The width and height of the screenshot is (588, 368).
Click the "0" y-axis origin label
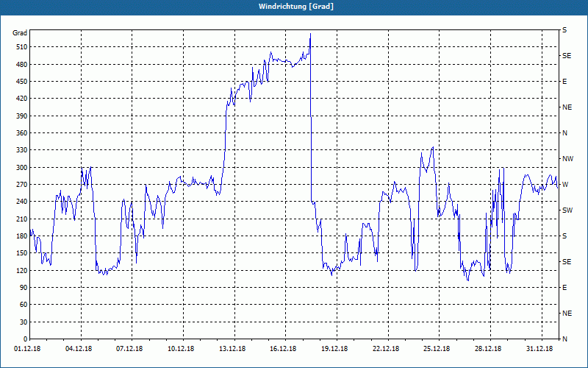point(25,339)
